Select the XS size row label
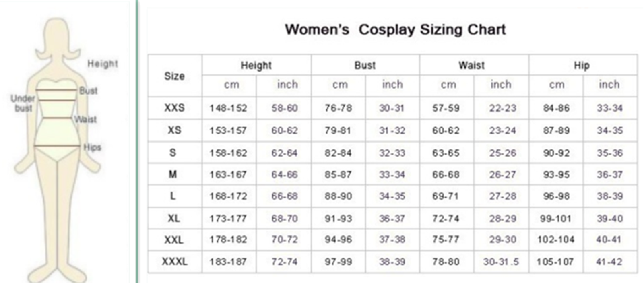 (174, 130)
